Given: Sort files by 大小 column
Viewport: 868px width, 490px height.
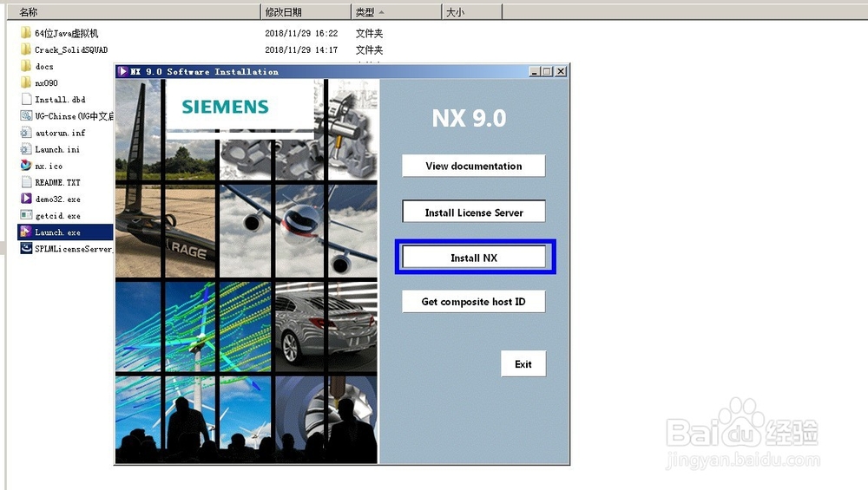Looking at the screenshot, I should 472,11.
